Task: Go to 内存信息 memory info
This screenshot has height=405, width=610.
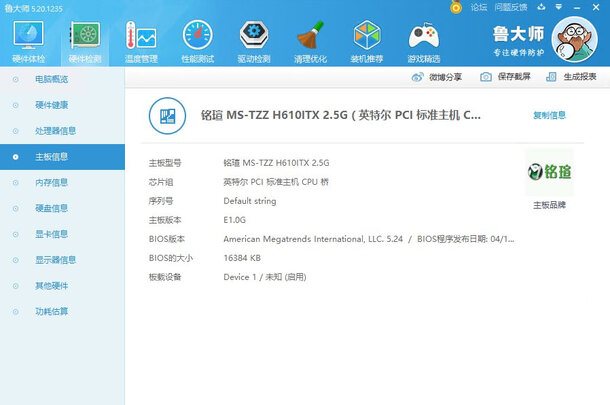Action: tap(52, 182)
